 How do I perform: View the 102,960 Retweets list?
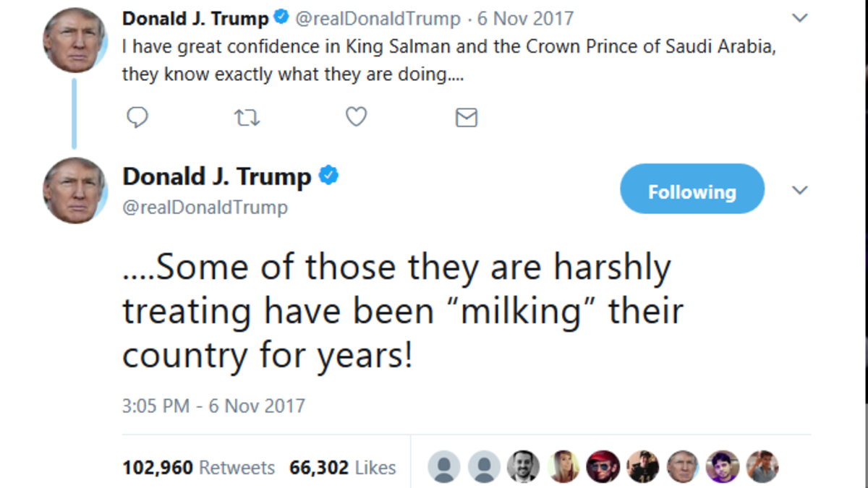[x=198, y=468]
